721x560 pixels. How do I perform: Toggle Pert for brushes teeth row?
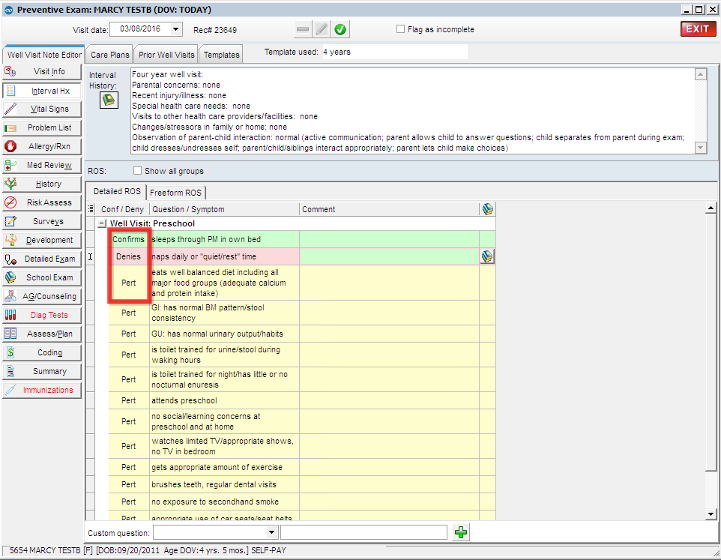(x=129, y=484)
